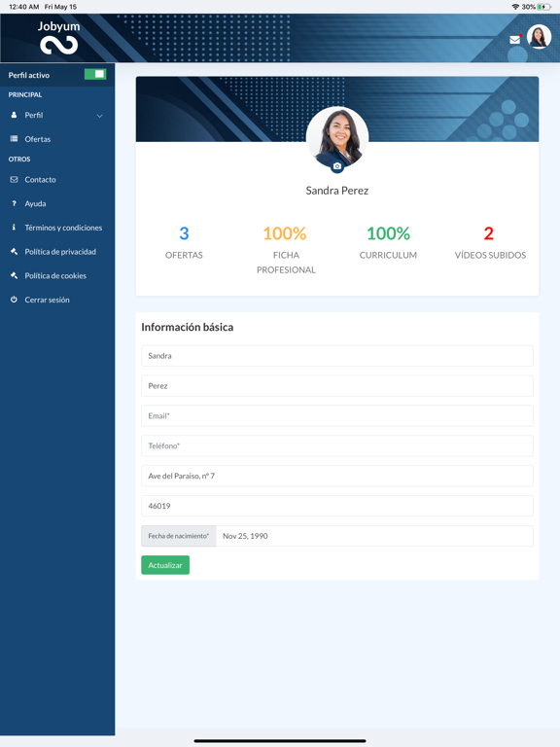Tap the 12:40 AM clock

tap(23, 7)
